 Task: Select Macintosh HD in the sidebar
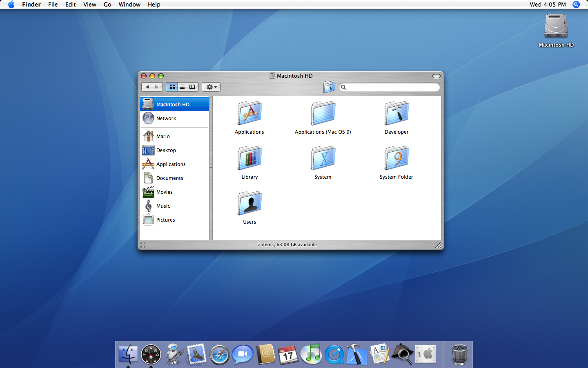[x=174, y=104]
